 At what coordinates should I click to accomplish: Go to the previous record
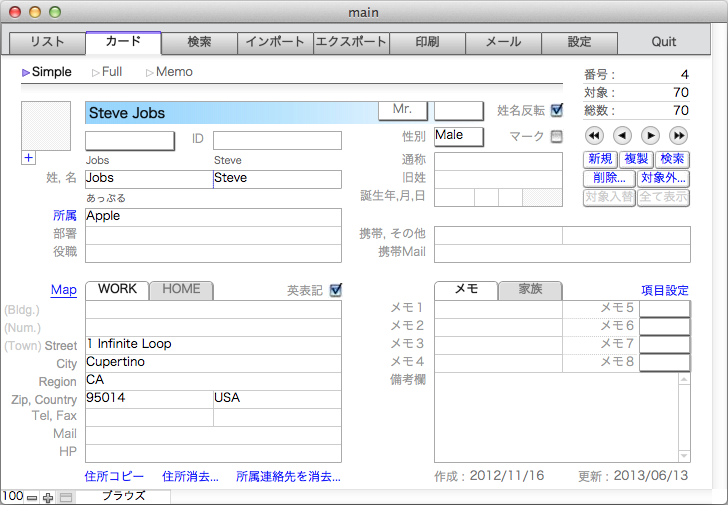622,136
